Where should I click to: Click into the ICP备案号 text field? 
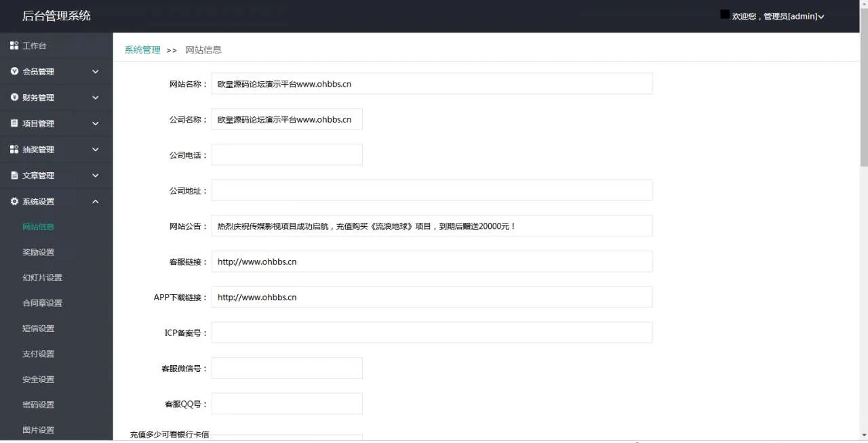coord(431,333)
